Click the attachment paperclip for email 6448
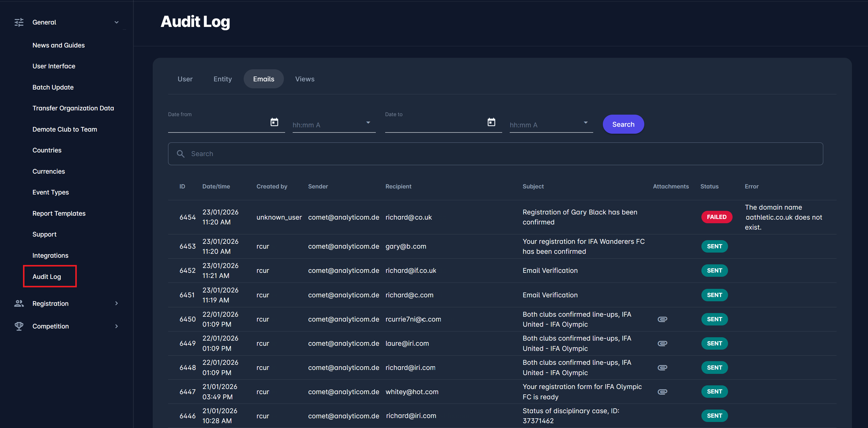Viewport: 868px width, 428px height. tap(662, 368)
